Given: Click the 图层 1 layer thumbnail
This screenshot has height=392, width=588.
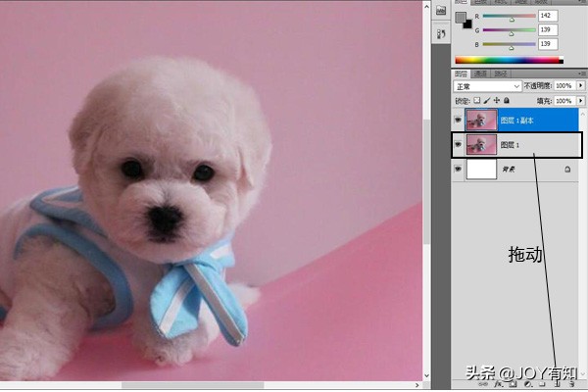Looking at the screenshot, I should click(x=481, y=145).
